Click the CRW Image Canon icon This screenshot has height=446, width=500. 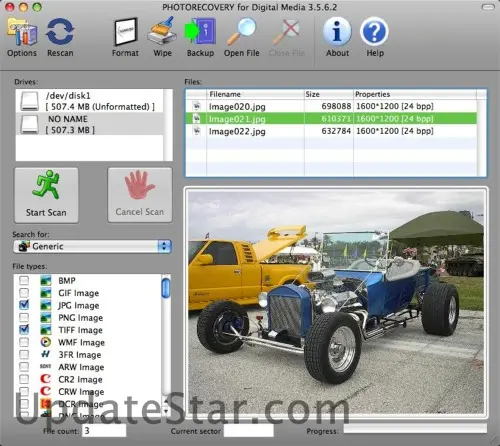click(46, 391)
